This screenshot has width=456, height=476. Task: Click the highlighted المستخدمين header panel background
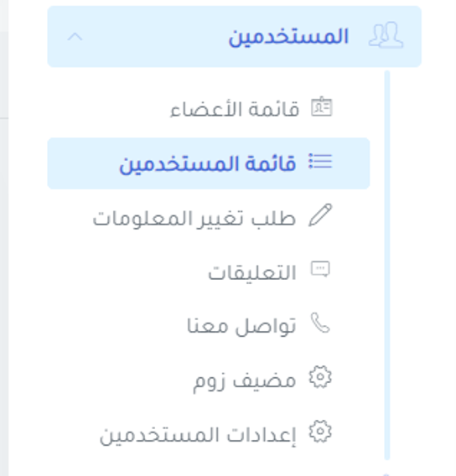click(235, 36)
